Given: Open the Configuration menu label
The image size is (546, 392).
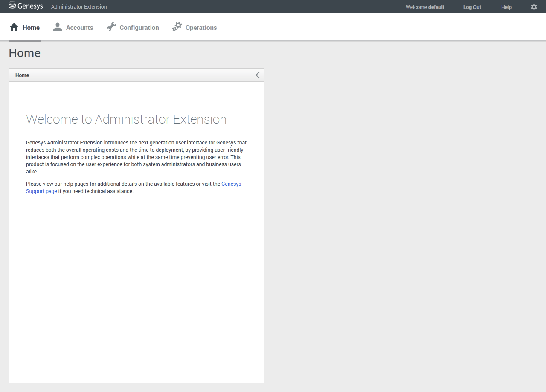Looking at the screenshot, I should pyautogui.click(x=139, y=28).
